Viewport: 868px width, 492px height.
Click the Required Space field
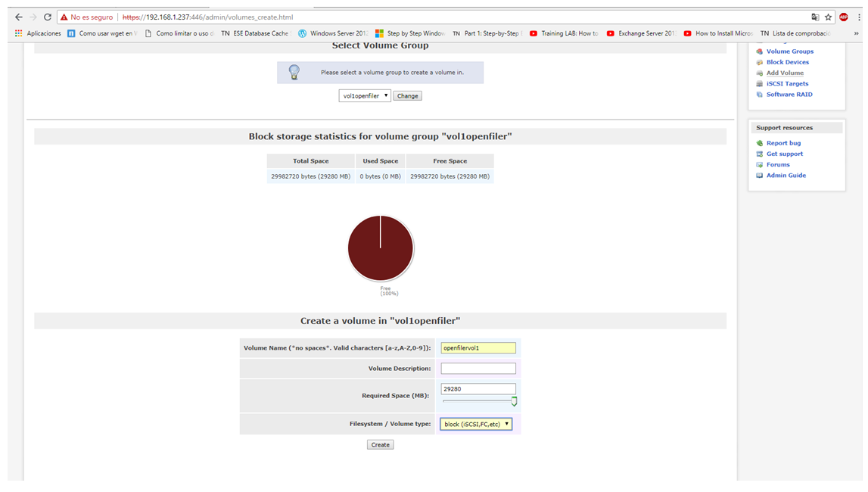point(478,389)
